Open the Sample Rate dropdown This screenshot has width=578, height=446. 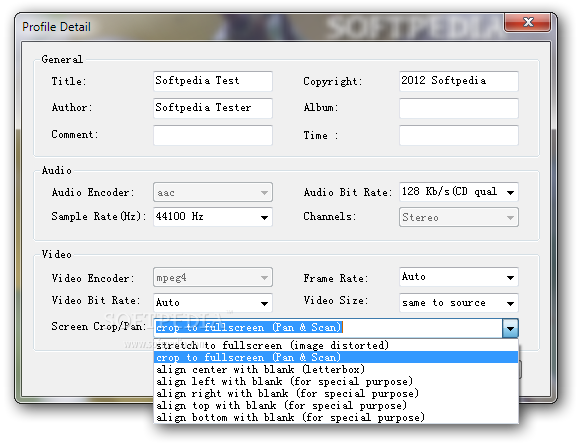(213, 217)
